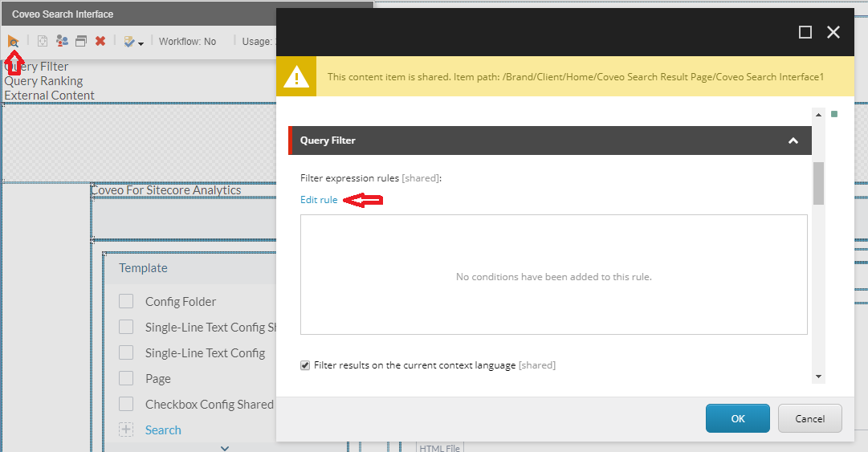Click the Workflow: No label
Screen dimensions: 868x452
point(187,42)
